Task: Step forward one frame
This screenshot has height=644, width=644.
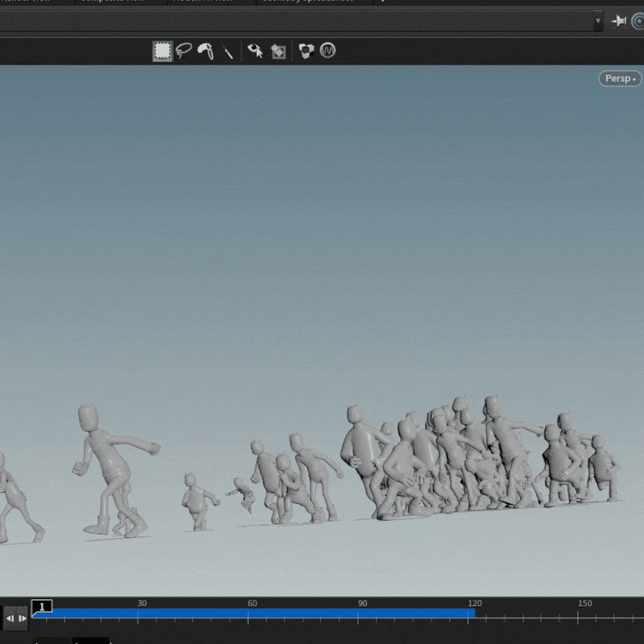Action: (23, 618)
